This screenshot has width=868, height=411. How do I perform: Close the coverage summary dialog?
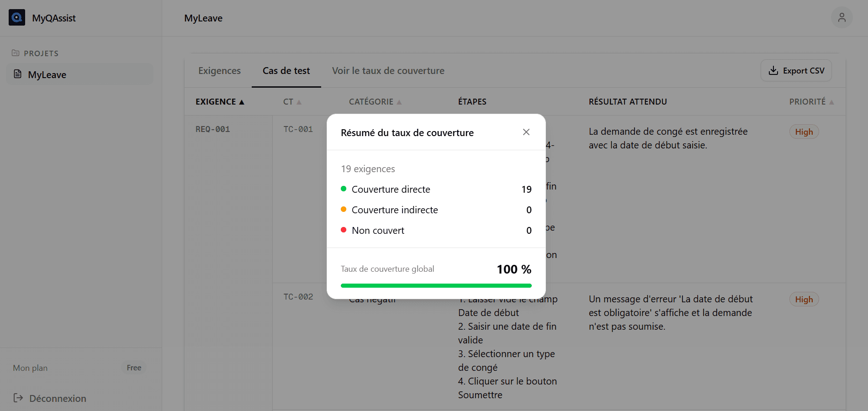526,132
